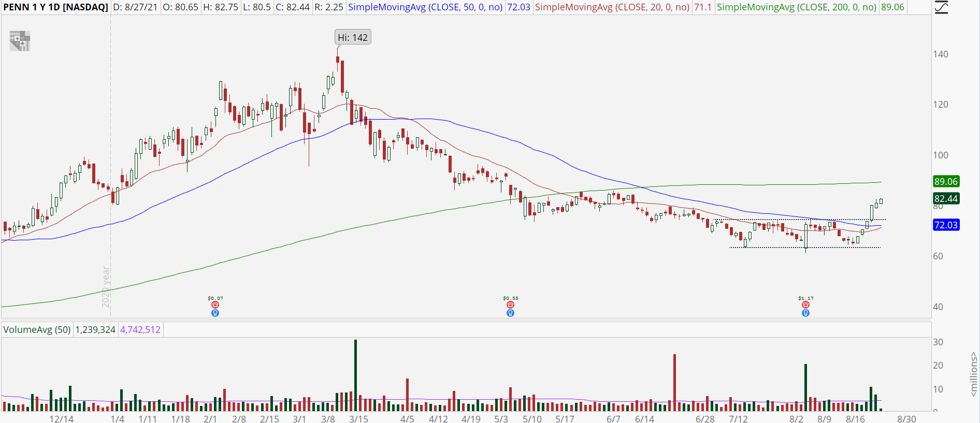The width and height of the screenshot is (980, 423).
Task: Click the volume value 1,239,324
Action: (x=95, y=330)
